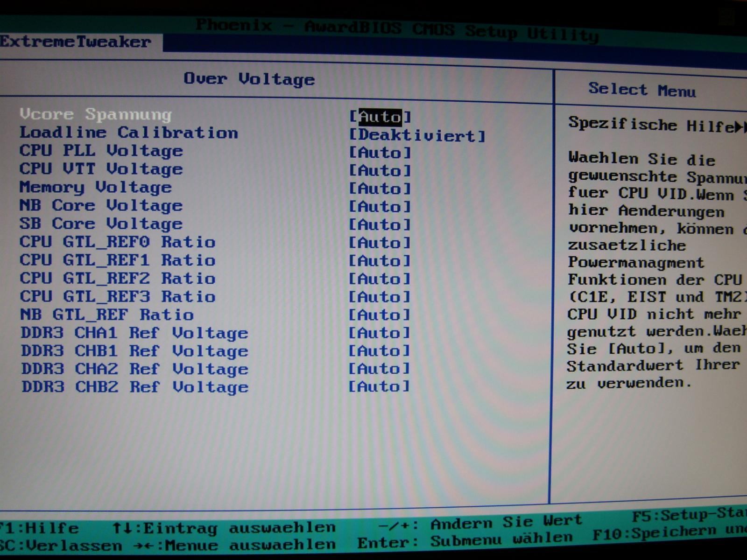Change Loadline Calibration Deaktiviert value
The height and width of the screenshot is (560, 747).
point(417,135)
